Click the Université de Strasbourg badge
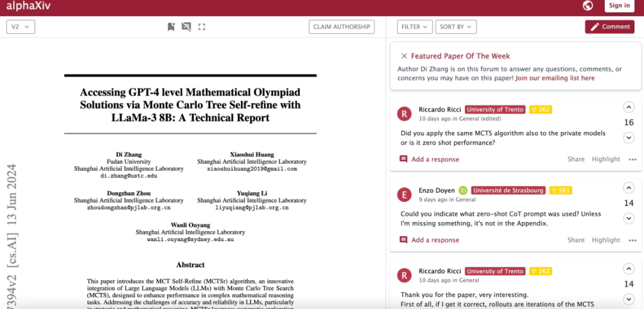This screenshot has width=644, height=309. coord(508,190)
